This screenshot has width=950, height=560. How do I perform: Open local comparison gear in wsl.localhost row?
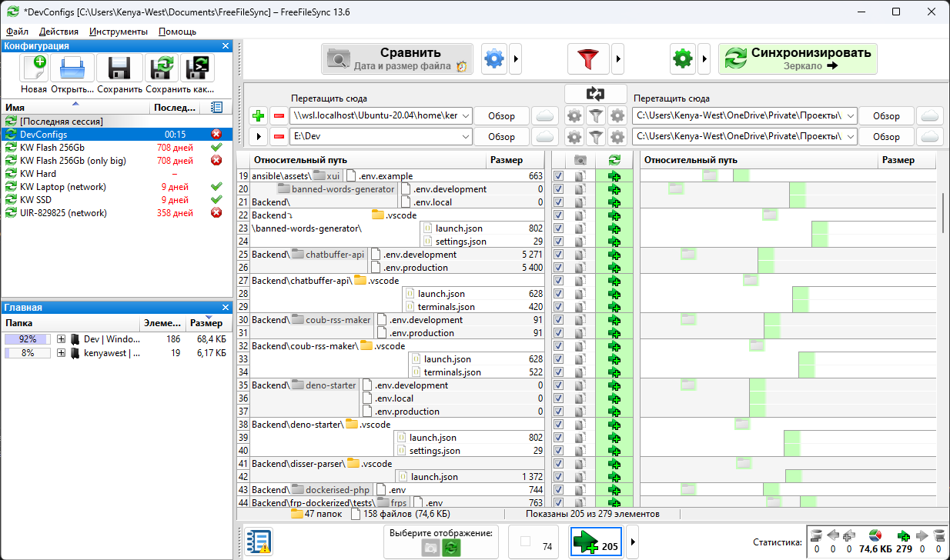574,116
